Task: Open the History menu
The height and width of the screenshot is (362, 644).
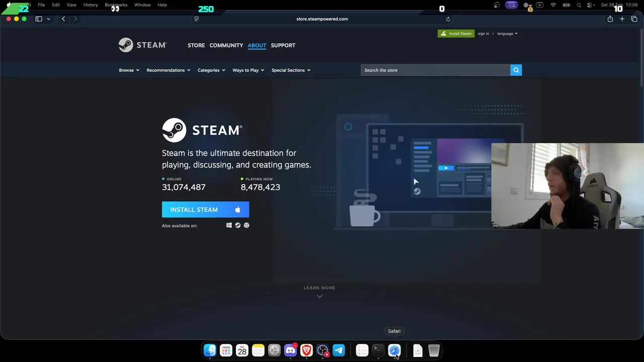Action: click(x=91, y=5)
